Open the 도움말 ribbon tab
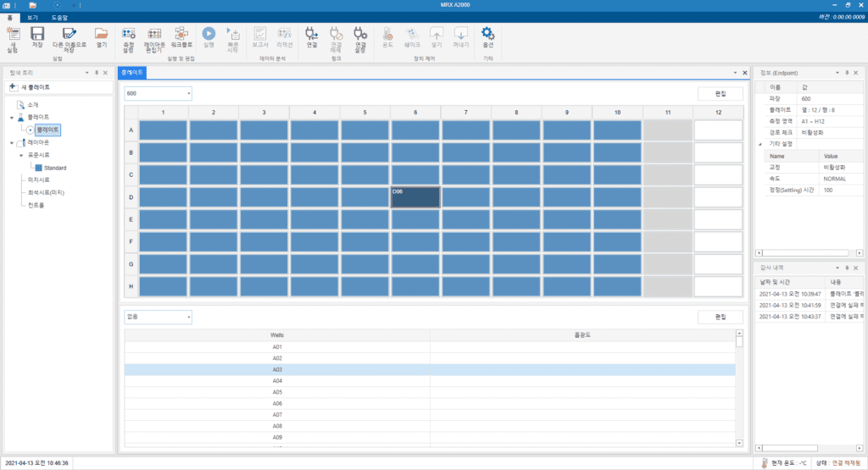868x470 pixels. pyautogui.click(x=59, y=17)
